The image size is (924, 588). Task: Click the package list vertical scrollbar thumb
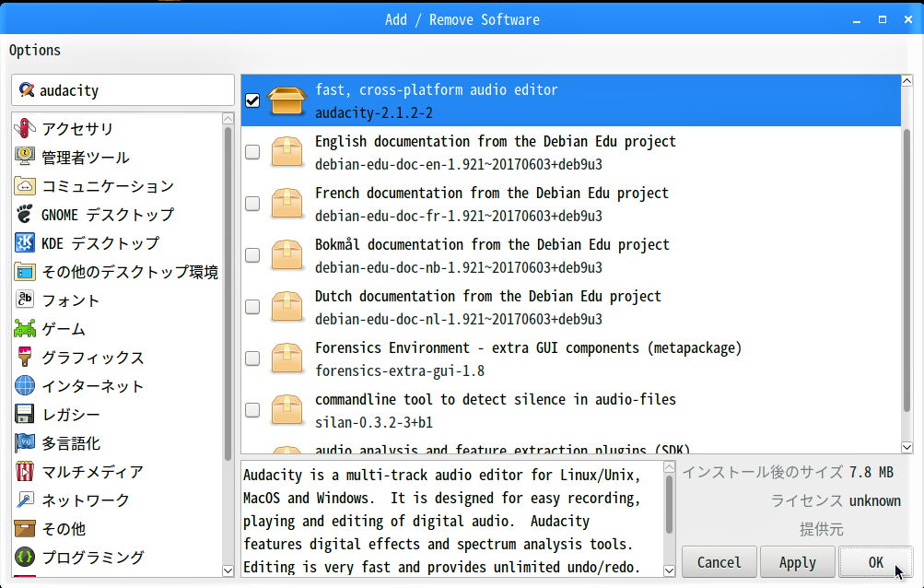(906, 270)
